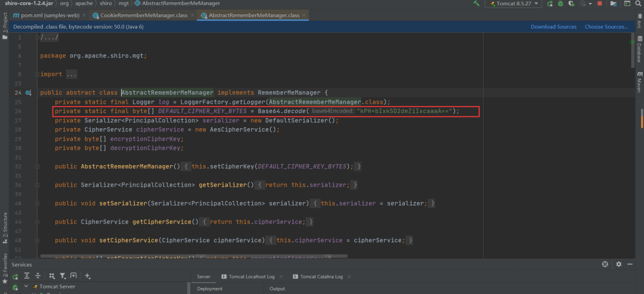Open the Ant tool window
This screenshot has width=644, height=294.
click(x=639, y=20)
